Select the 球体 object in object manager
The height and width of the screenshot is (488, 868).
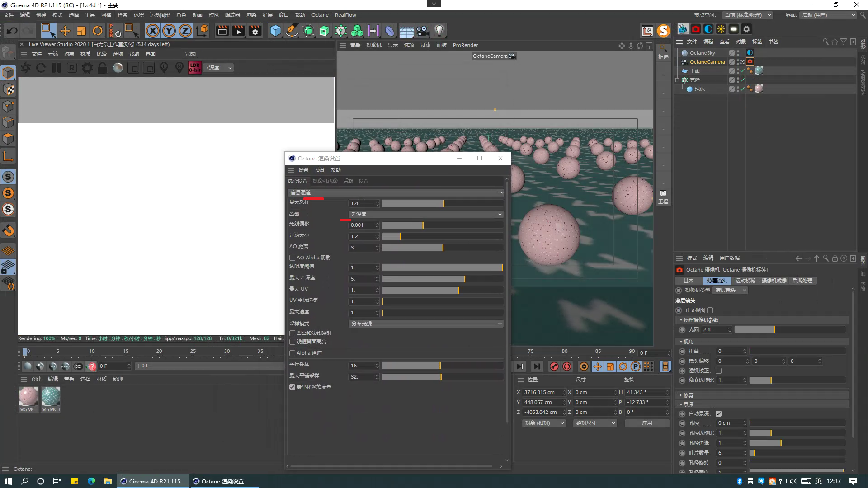click(x=699, y=89)
